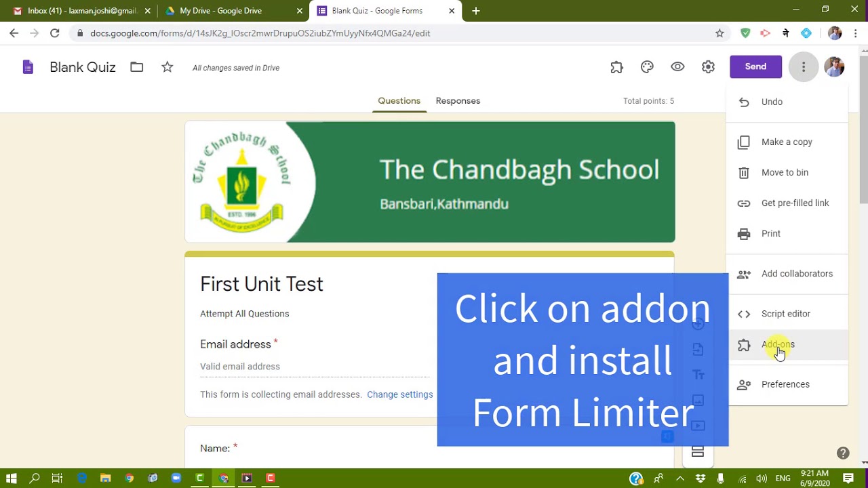Click the ENG language indicator
The image size is (868, 488).
click(x=783, y=479)
